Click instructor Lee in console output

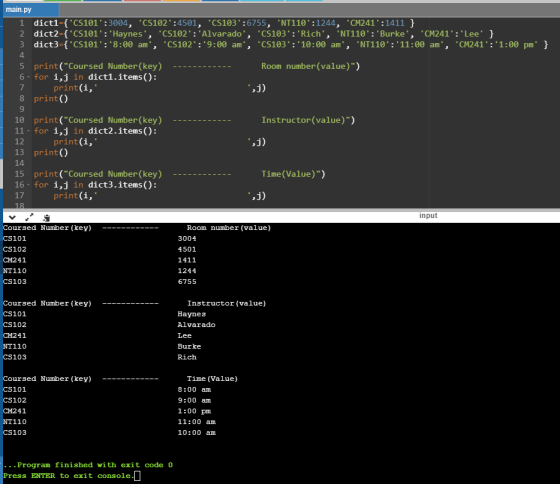pyautogui.click(x=184, y=335)
